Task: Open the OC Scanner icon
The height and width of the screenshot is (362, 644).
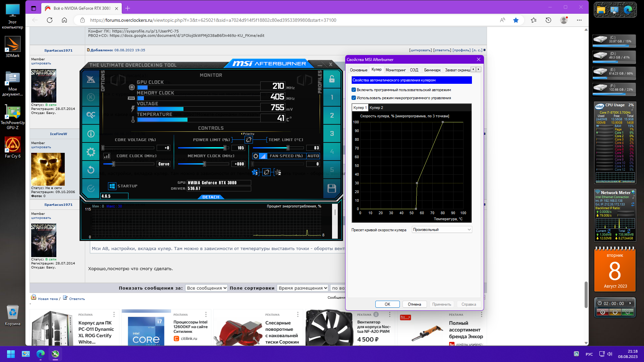Action: (x=91, y=115)
